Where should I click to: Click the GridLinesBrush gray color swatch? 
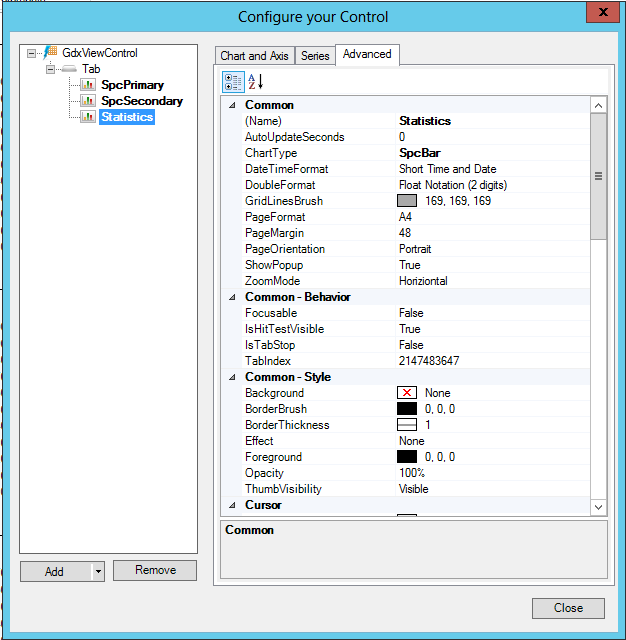(x=407, y=201)
